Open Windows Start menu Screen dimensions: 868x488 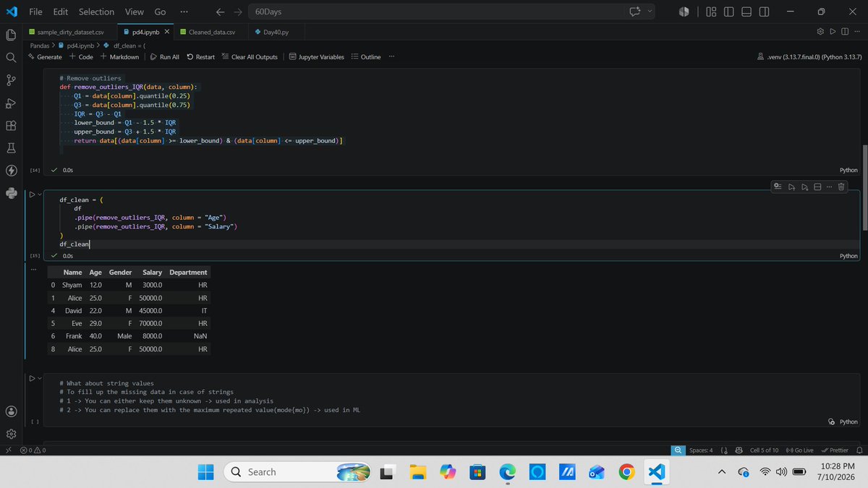pyautogui.click(x=206, y=471)
